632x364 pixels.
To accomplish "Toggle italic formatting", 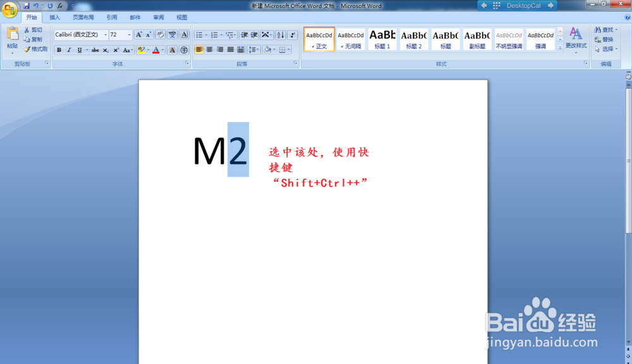I will [70, 49].
